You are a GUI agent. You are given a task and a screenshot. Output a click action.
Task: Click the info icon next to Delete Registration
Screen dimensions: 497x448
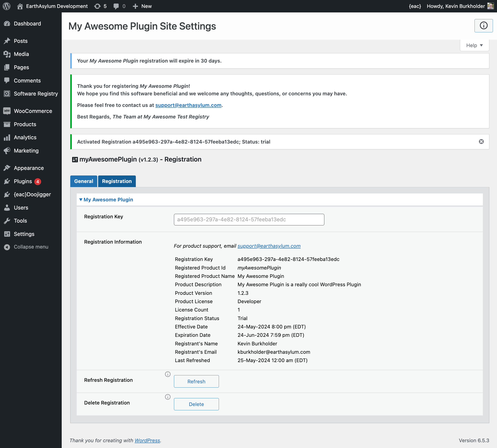tap(168, 397)
